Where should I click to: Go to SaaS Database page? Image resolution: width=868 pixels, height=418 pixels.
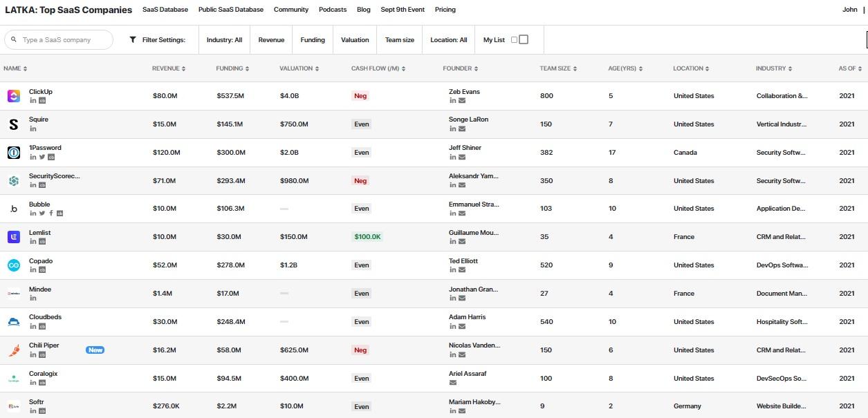pyautogui.click(x=165, y=10)
